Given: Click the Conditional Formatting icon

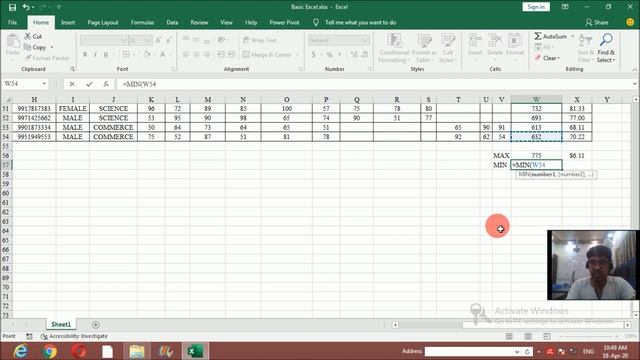Looking at the screenshot, I should [394, 41].
